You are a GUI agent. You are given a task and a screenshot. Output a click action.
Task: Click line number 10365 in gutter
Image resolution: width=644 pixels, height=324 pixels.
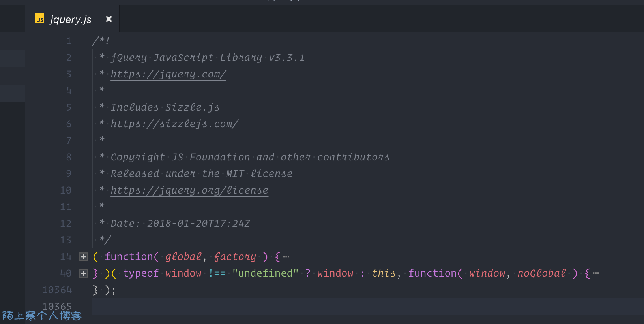[x=57, y=307]
